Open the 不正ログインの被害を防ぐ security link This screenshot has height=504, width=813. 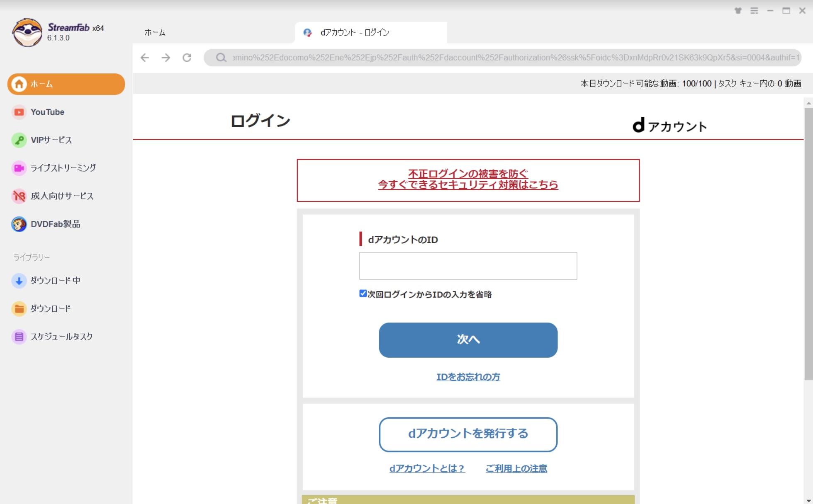click(x=468, y=179)
